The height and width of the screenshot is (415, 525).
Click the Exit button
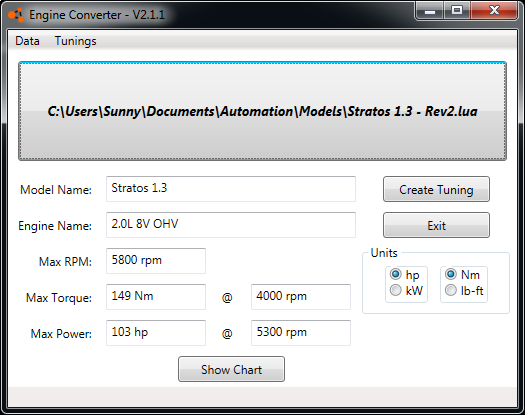click(x=436, y=225)
